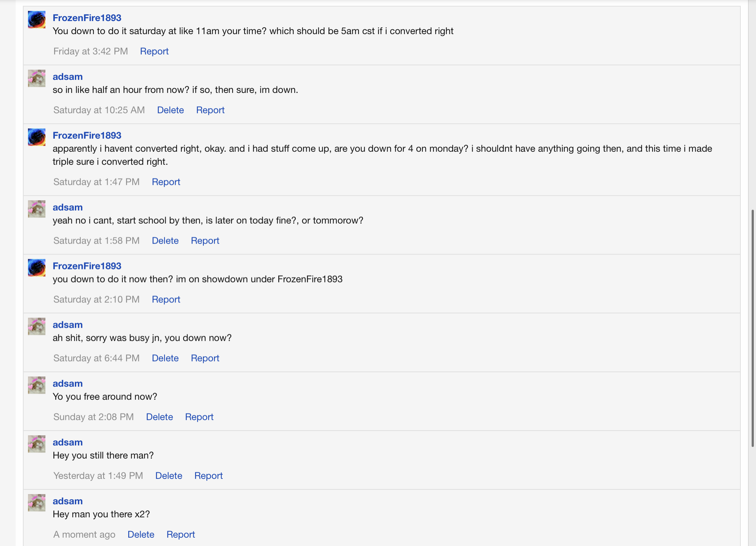Click FrozenFire1893's avatar on the 11am message
The height and width of the screenshot is (546, 756).
37,20
